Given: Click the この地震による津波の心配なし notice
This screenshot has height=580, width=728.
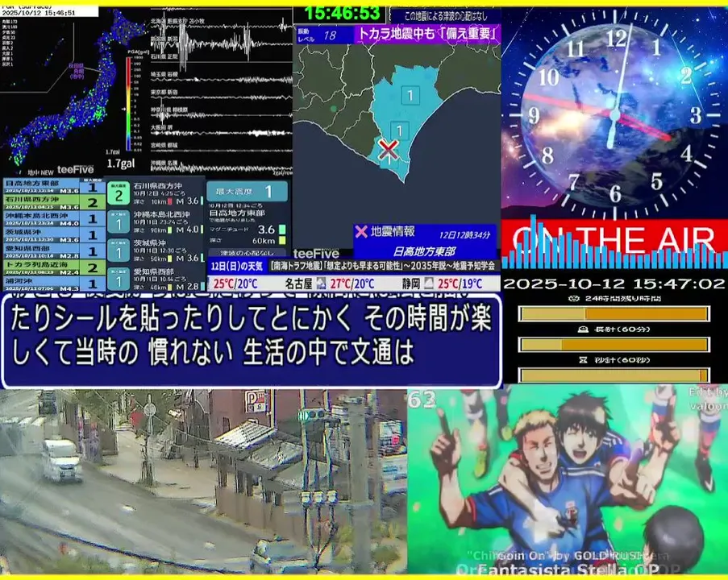Looking at the screenshot, I should click(446, 16).
